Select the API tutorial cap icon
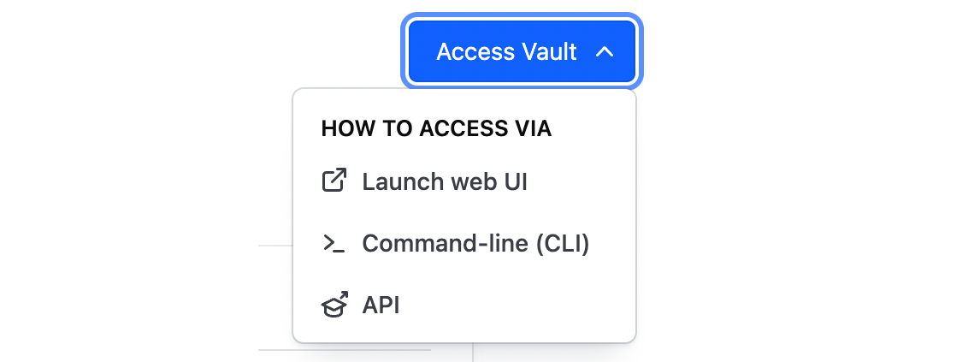The height and width of the screenshot is (362, 980). [334, 306]
